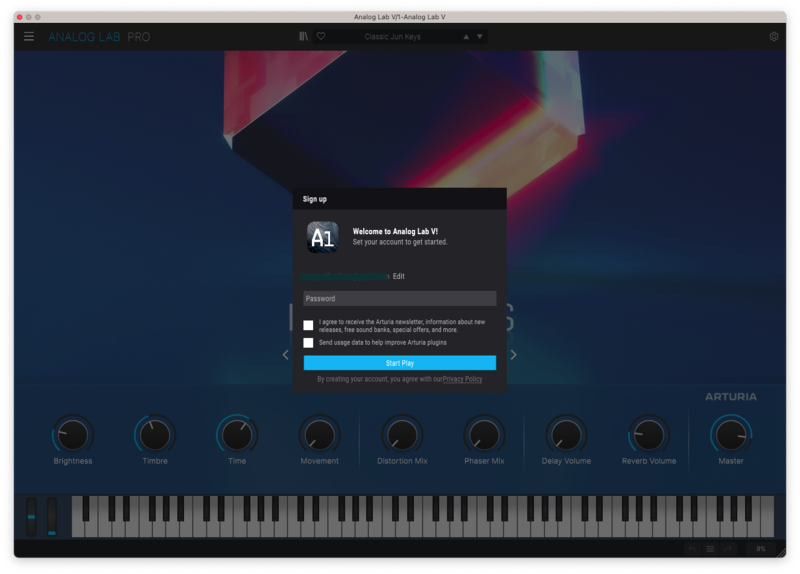The image size is (800, 574).
Task: Click the Reverb Volume knob
Action: point(649,435)
